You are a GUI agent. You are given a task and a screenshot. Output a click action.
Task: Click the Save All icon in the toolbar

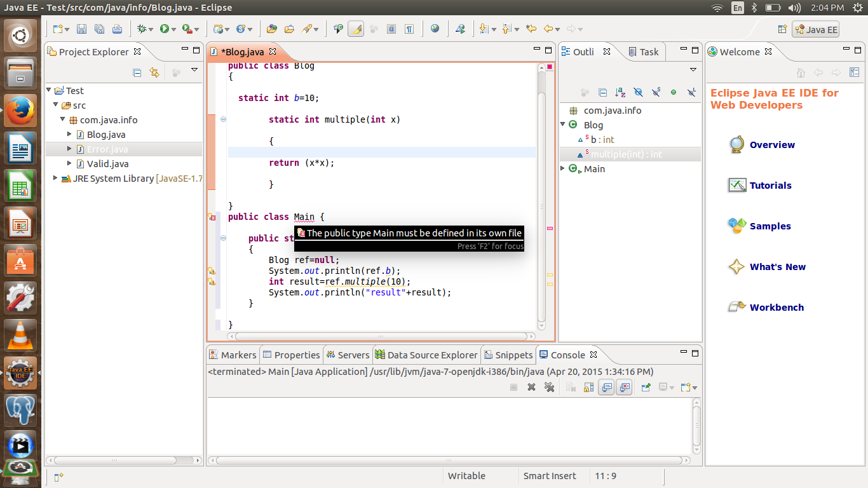99,29
